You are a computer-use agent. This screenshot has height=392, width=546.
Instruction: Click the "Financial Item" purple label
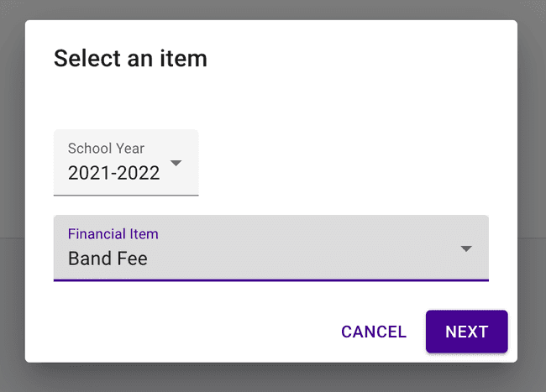coord(113,234)
